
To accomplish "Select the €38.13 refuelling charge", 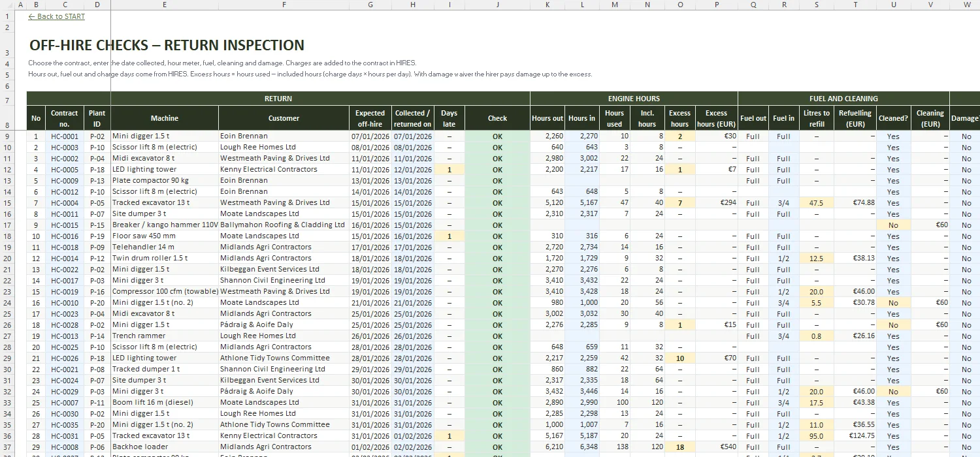I will pos(855,259).
